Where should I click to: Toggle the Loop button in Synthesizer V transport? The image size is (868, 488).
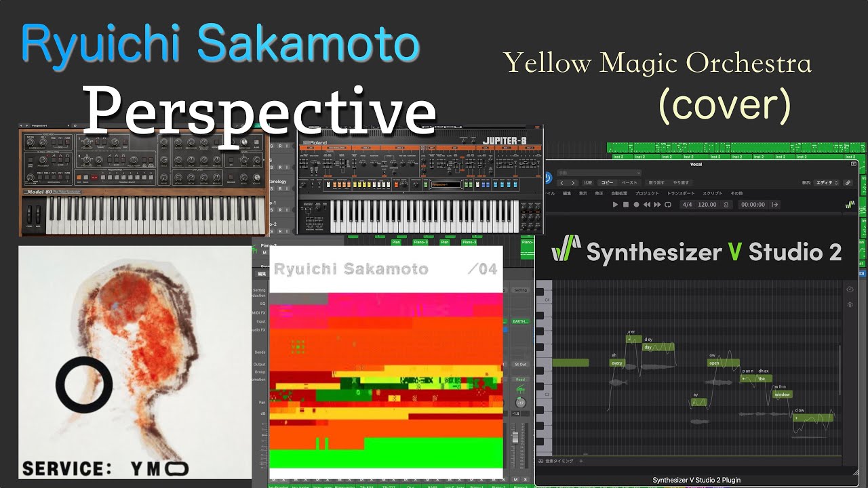pyautogui.click(x=668, y=205)
